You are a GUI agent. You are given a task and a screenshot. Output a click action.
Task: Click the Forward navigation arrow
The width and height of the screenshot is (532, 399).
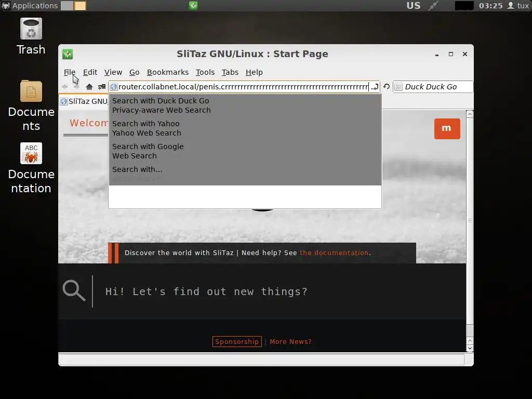click(x=76, y=87)
